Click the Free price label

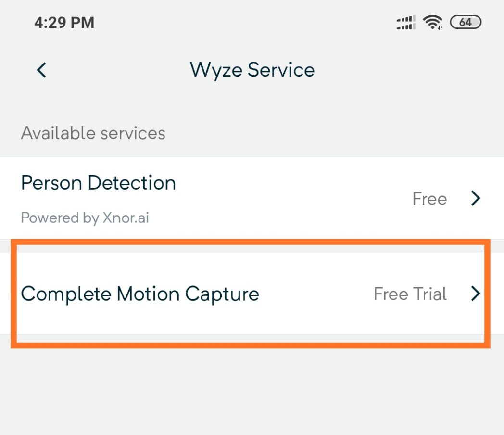[429, 199]
